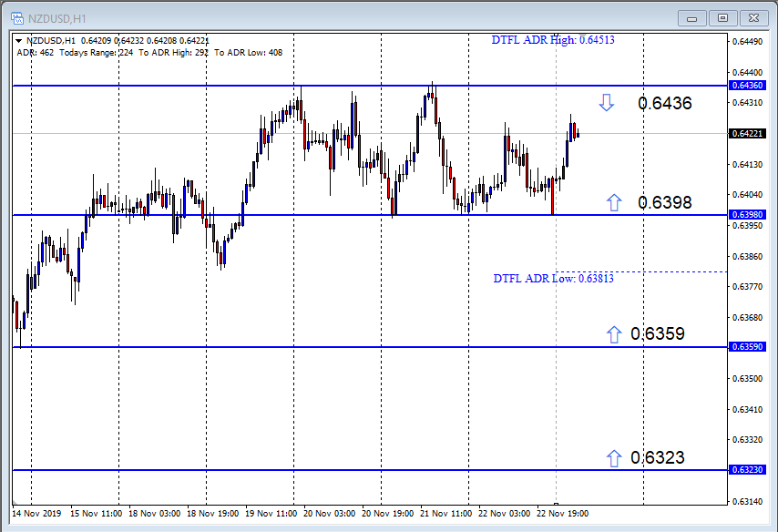Click the 'ADR: 462' readout
The image size is (778, 532).
[x=36, y=53]
